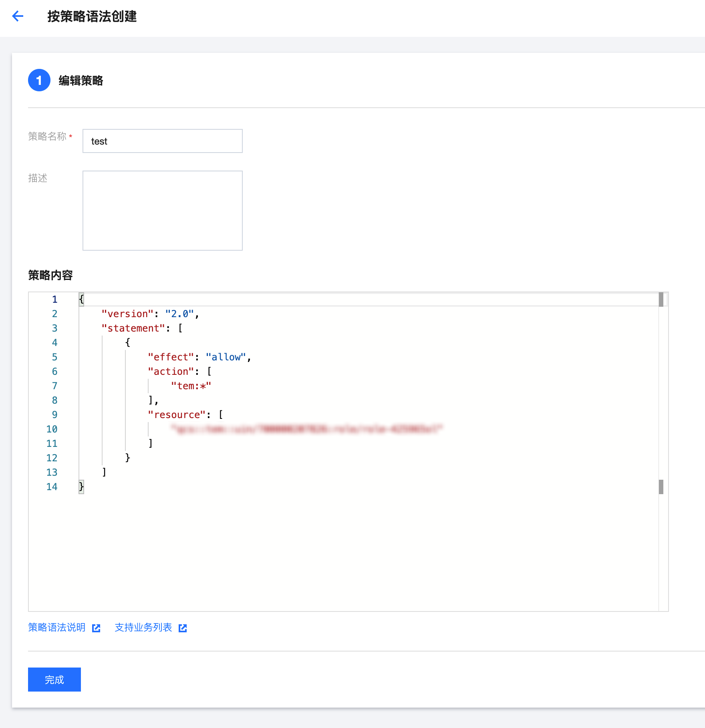
Task: Select line number 7 in gutter
Action: click(55, 386)
